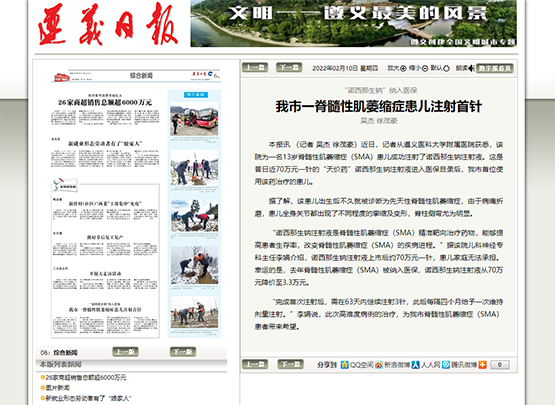The image size is (555, 405).
Task: Open more sharing options orange plus icon
Action: 482,365
